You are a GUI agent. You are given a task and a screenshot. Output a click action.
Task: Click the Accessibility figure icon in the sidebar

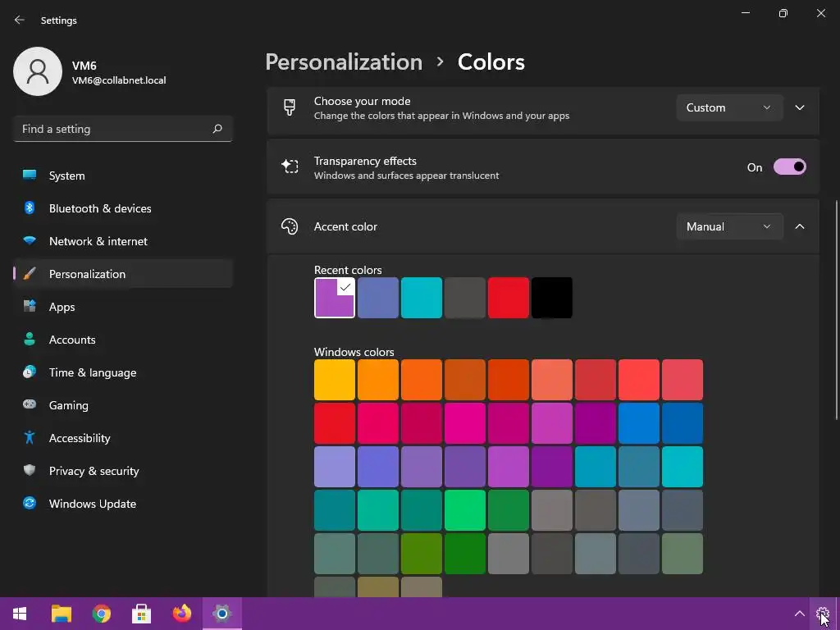click(30, 438)
